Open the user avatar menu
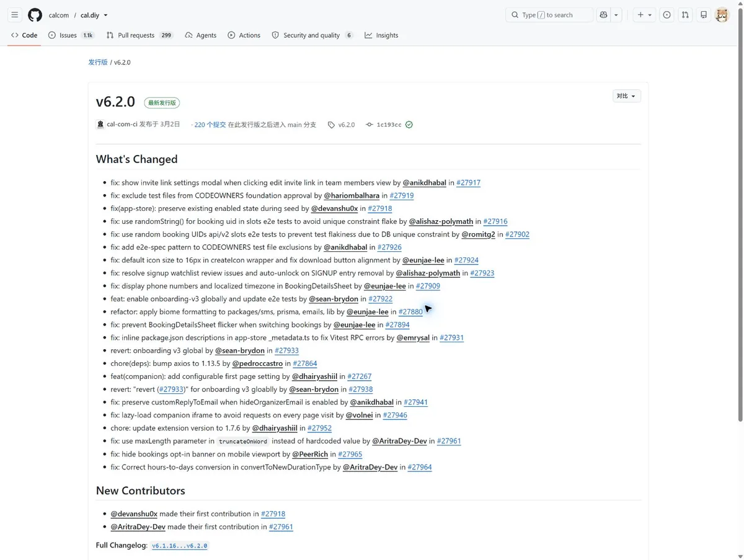 click(x=722, y=15)
